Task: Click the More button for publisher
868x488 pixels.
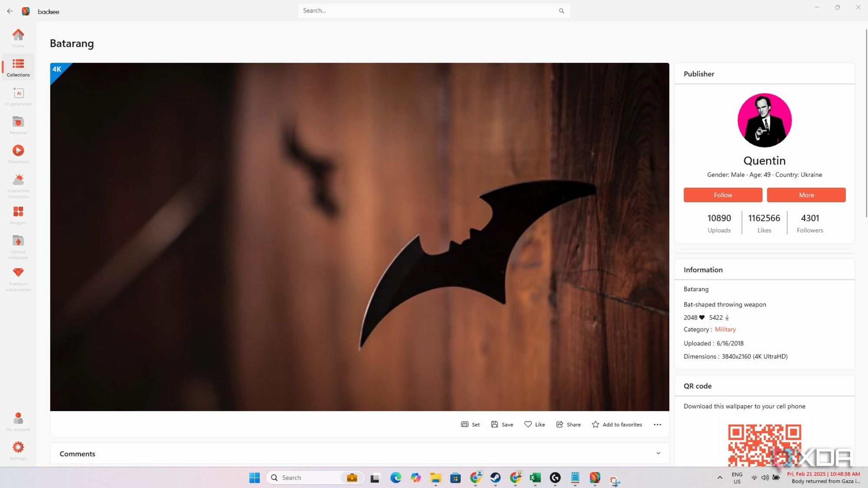Action: (x=806, y=195)
